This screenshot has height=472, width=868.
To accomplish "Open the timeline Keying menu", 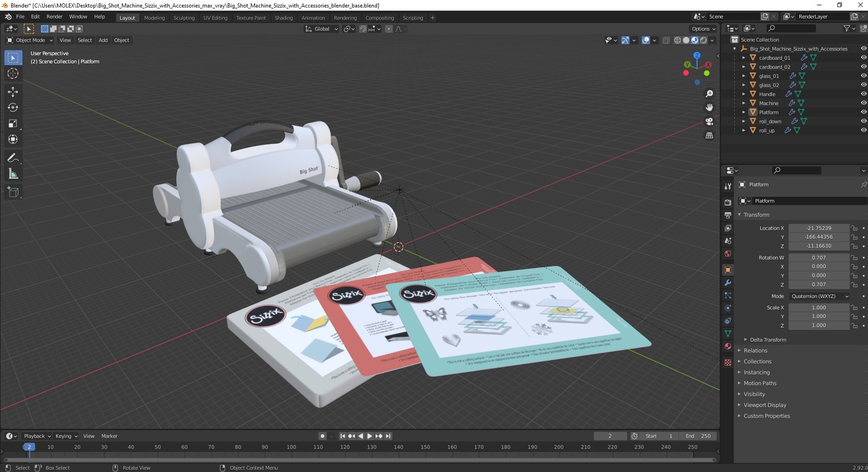I will [x=66, y=436].
